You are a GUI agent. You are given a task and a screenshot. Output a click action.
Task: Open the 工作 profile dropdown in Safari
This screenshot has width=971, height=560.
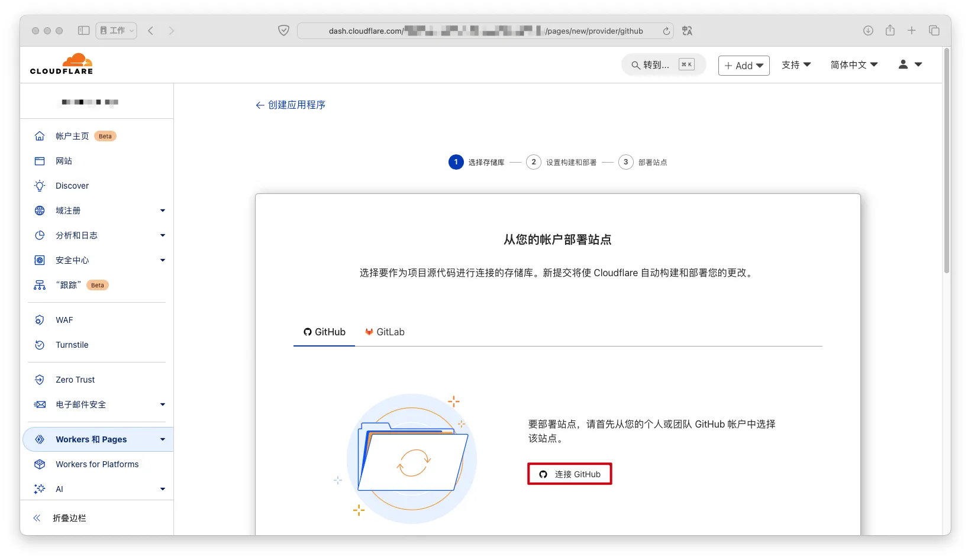click(x=117, y=30)
